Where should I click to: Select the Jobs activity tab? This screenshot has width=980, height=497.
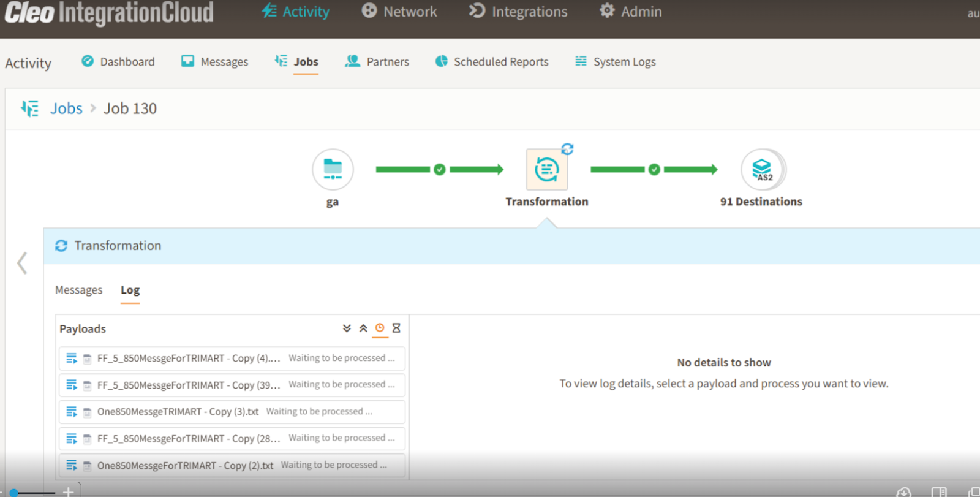(x=296, y=62)
